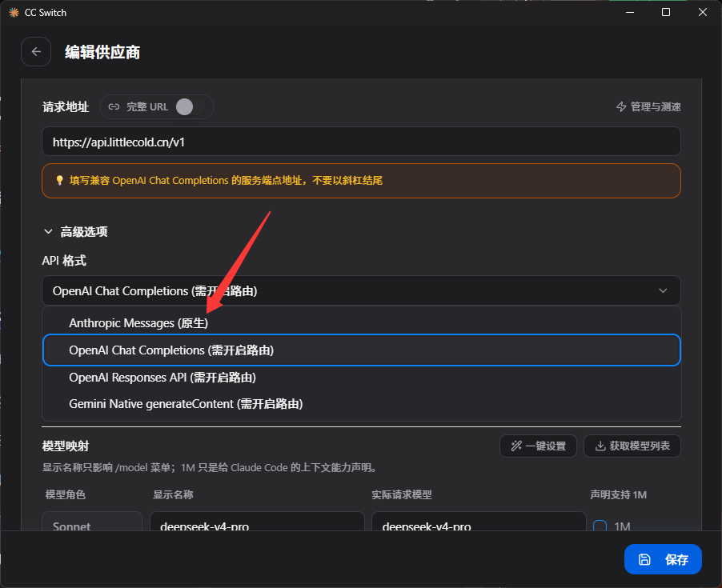
Task: Pick Gemini Native generateContent option
Action: [361, 404]
